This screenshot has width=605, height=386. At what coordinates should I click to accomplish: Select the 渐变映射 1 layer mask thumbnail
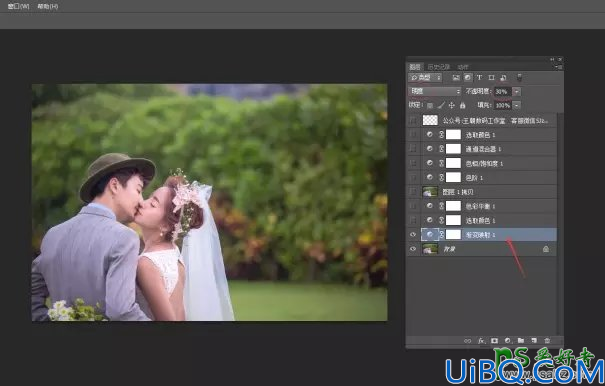[x=453, y=234]
